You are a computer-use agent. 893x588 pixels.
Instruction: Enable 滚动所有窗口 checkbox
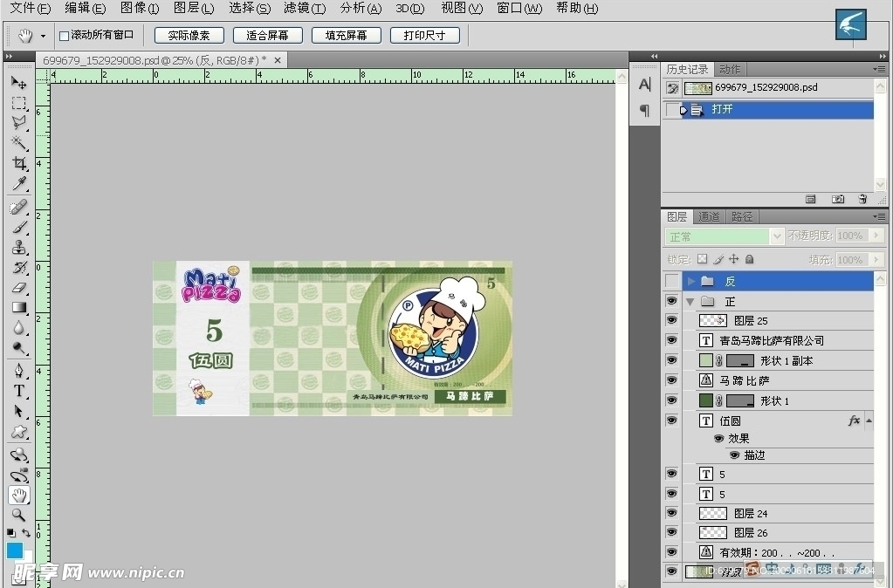point(65,36)
